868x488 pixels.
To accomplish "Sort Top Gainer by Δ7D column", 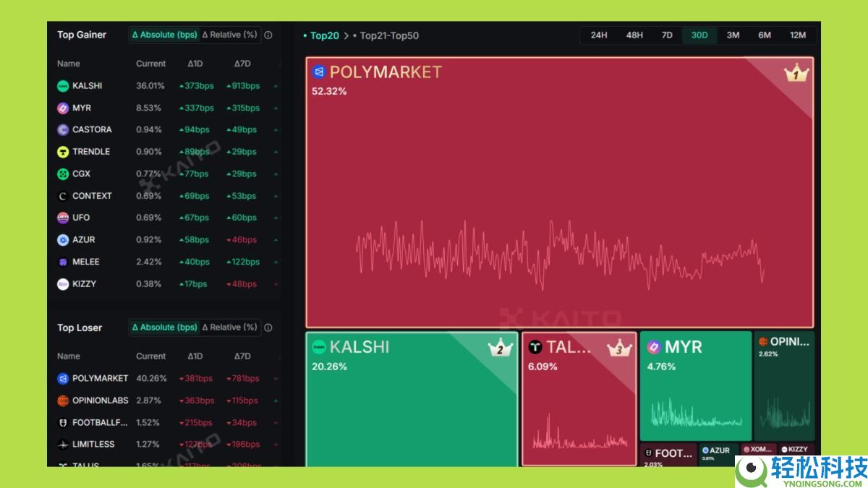I will [x=242, y=64].
